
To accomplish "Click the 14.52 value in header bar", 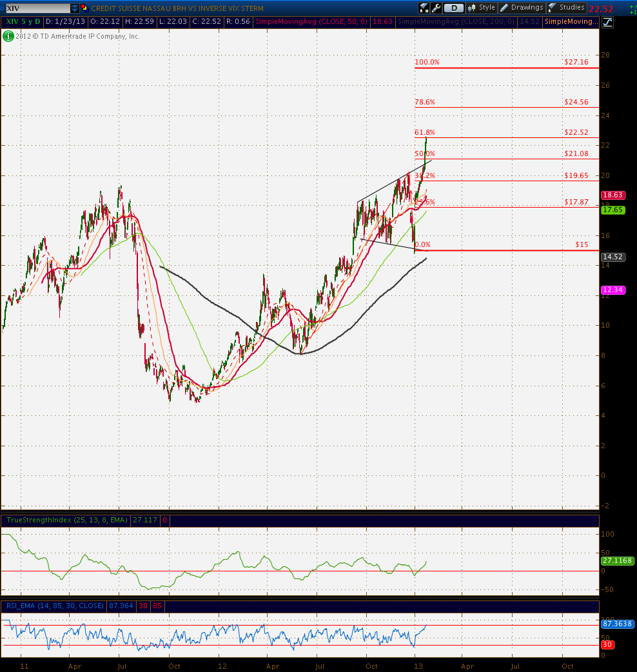I will [529, 21].
